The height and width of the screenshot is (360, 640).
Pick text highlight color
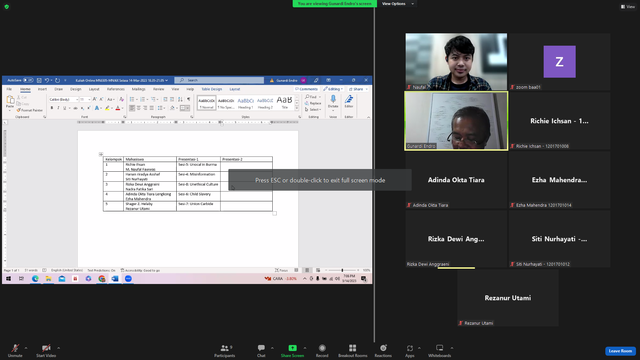tap(107, 108)
